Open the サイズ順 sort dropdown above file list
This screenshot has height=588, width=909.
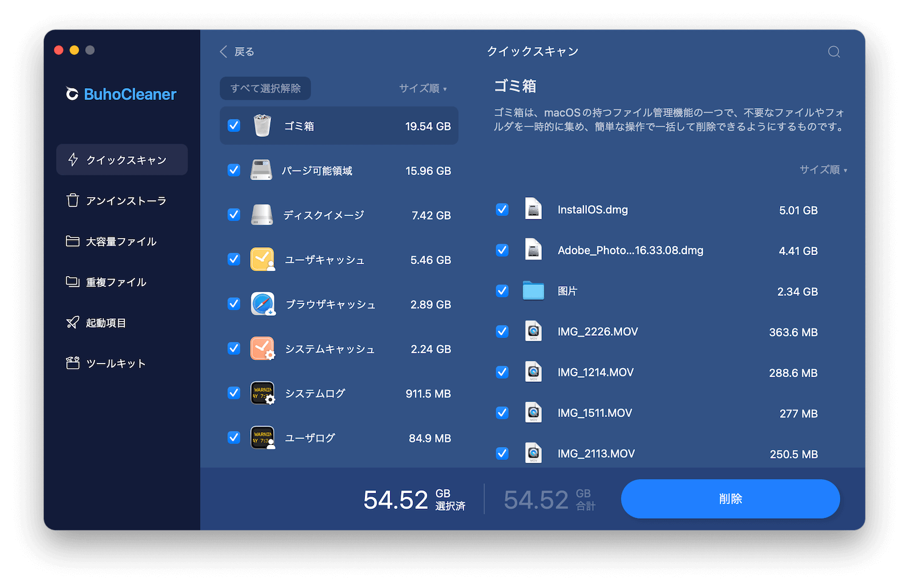(823, 169)
